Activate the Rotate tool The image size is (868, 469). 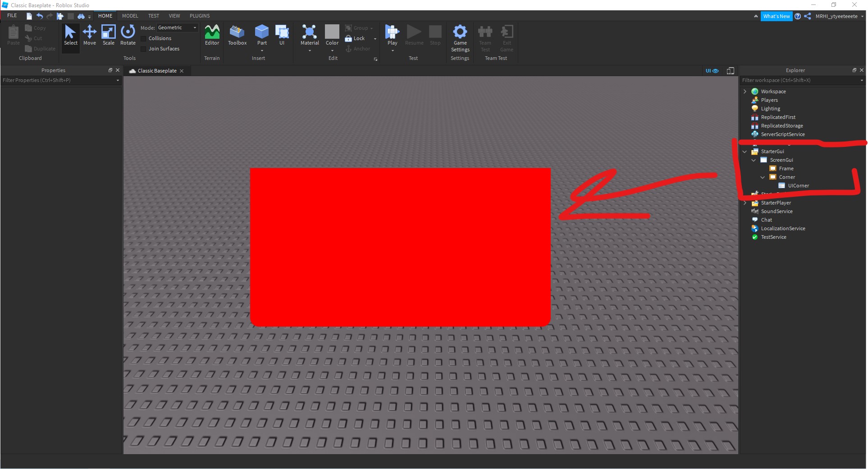tap(128, 34)
